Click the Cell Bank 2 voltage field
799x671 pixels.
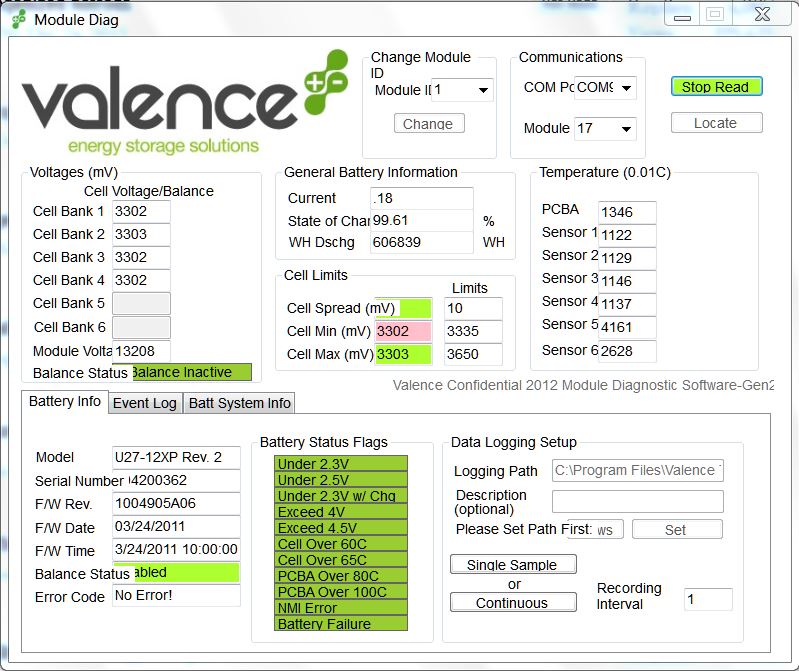[141, 234]
